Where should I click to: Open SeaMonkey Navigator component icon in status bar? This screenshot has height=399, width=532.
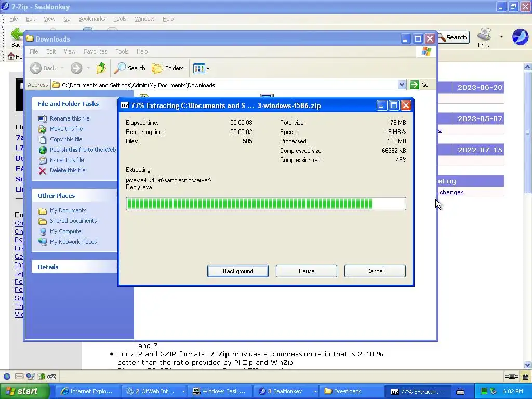point(7,376)
